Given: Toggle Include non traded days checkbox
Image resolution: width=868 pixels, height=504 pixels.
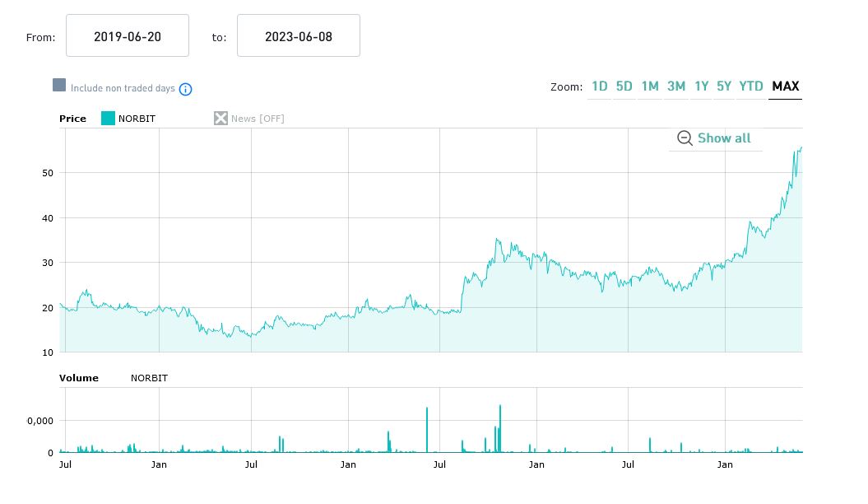Looking at the screenshot, I should (x=59, y=86).
